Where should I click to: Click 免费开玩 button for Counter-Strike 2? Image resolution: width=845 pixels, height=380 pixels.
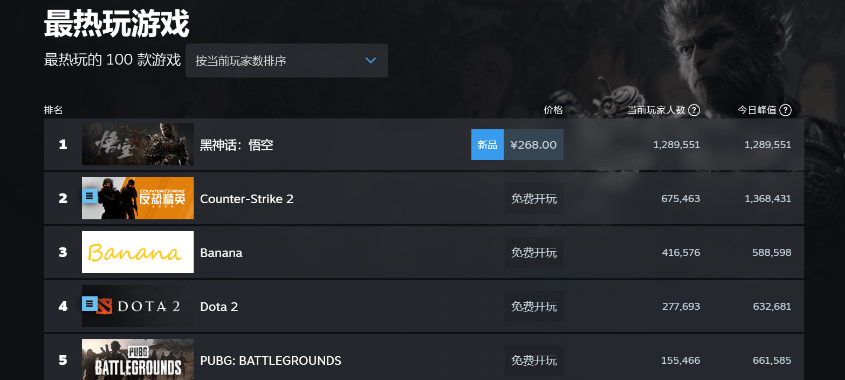coord(534,198)
